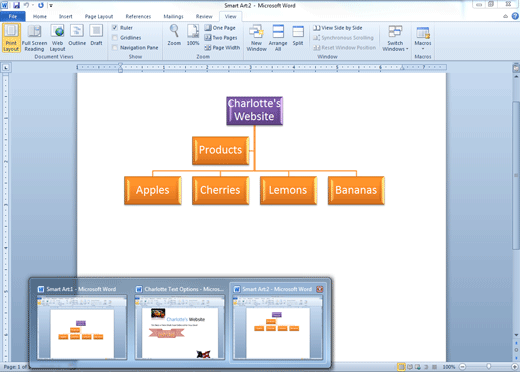The width and height of the screenshot is (520, 372).
Task: Uncheck the Ruler checkbox
Action: pos(115,28)
